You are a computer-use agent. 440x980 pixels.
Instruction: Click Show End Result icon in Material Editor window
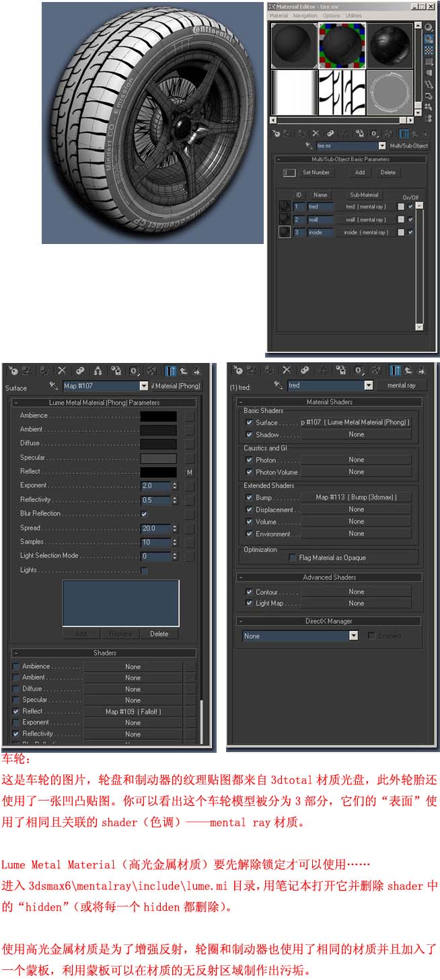coord(404,134)
